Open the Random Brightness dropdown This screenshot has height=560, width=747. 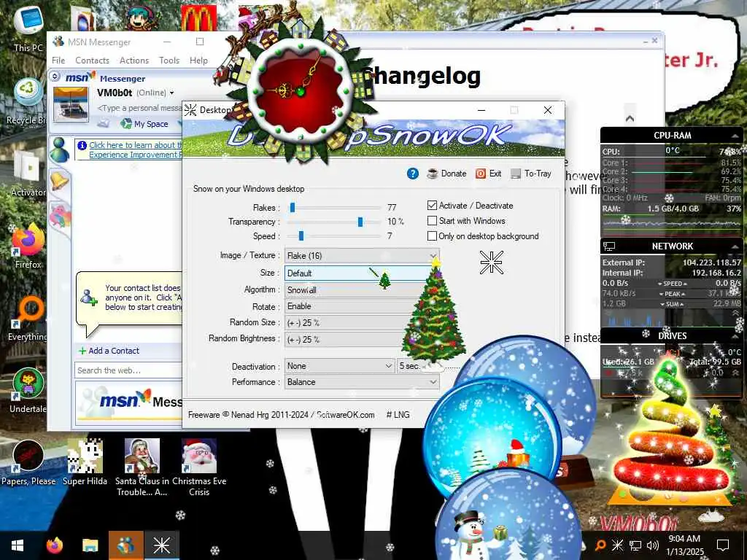[362, 340]
